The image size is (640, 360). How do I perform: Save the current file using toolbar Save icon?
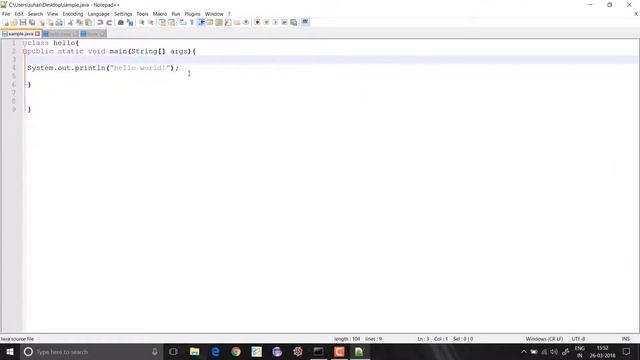[23, 22]
